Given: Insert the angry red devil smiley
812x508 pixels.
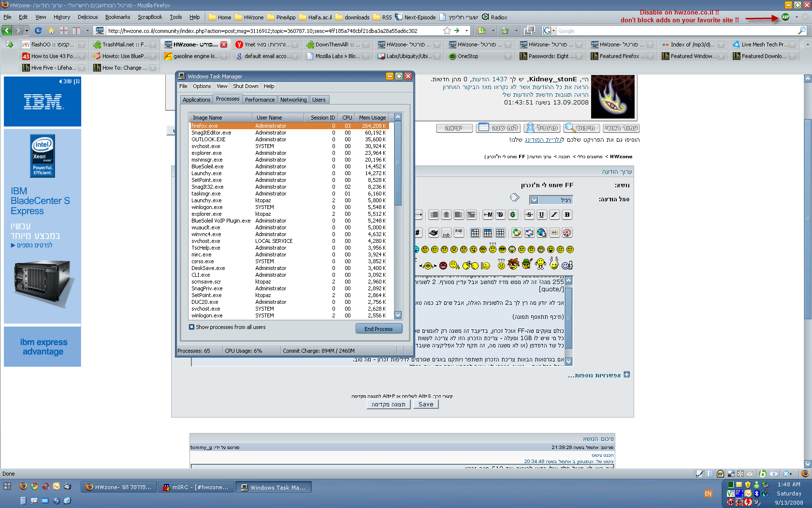Looking at the screenshot, I should [x=443, y=265].
